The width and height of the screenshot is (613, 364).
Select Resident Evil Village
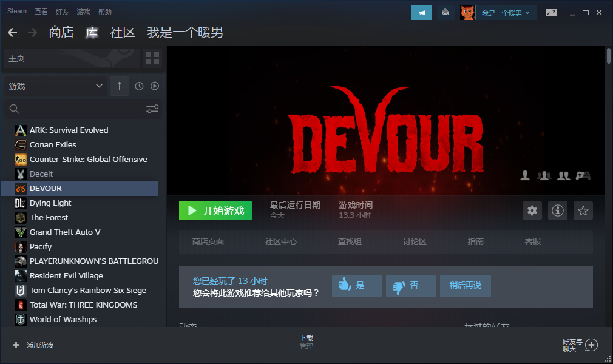[80, 275]
